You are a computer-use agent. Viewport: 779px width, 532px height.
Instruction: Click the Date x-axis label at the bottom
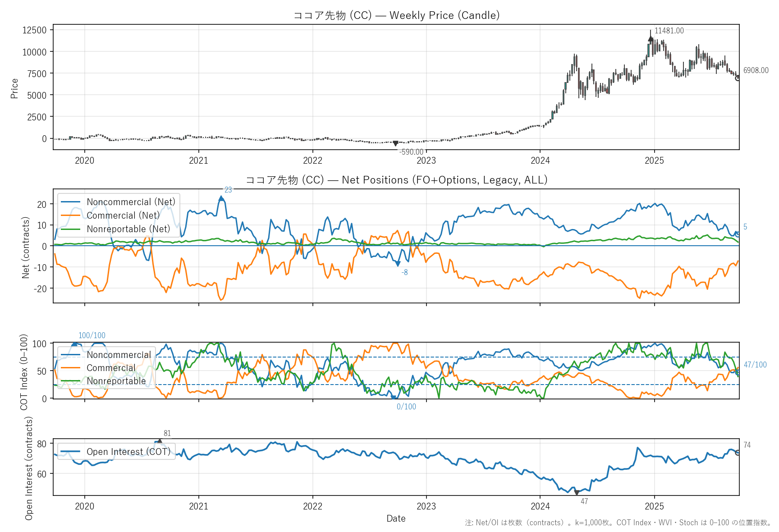click(x=396, y=518)
